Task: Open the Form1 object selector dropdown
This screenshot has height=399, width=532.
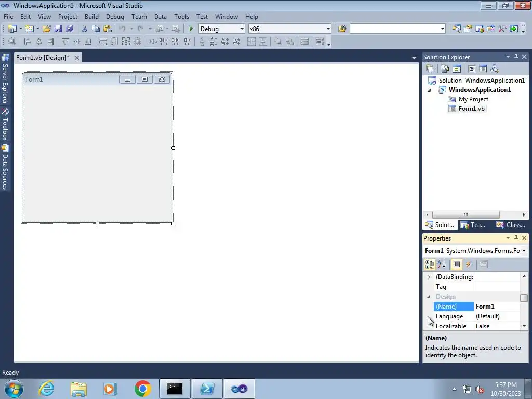Action: (524, 251)
